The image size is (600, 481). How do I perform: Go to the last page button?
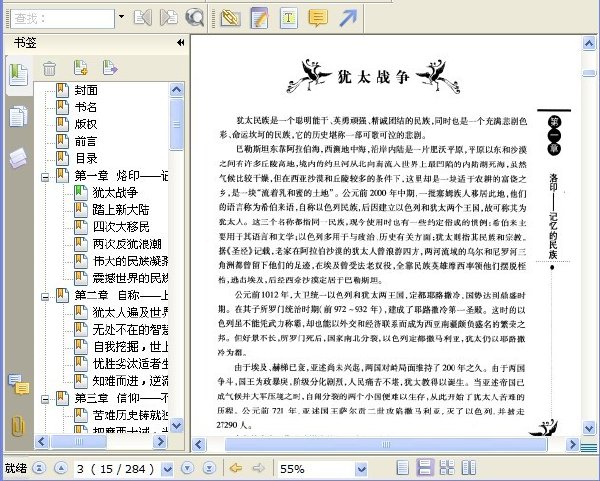click(209, 468)
